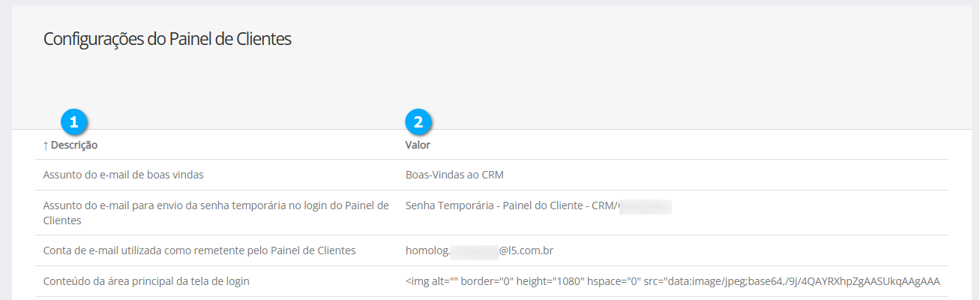Select 'Assunto do e-mail de boas vindas' row description

(124, 175)
